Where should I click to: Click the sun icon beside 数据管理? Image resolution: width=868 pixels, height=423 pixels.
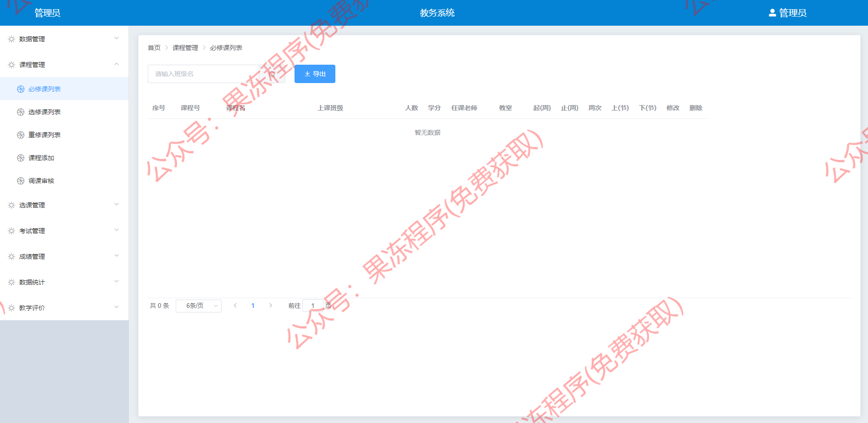(11, 39)
